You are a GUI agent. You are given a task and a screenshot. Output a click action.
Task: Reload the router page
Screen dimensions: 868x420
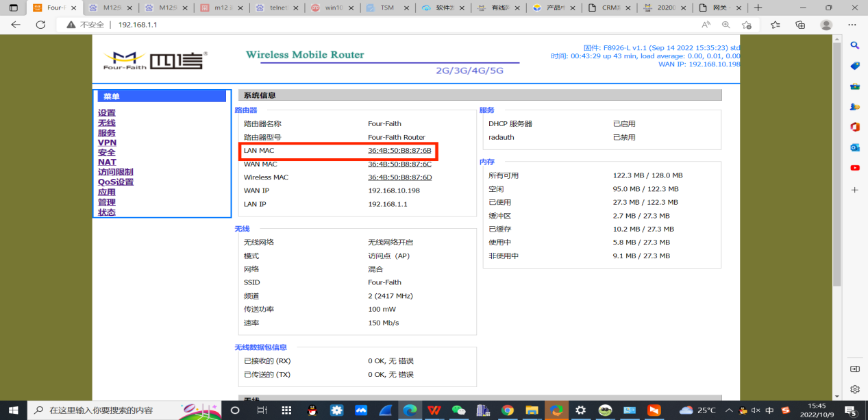[x=40, y=25]
